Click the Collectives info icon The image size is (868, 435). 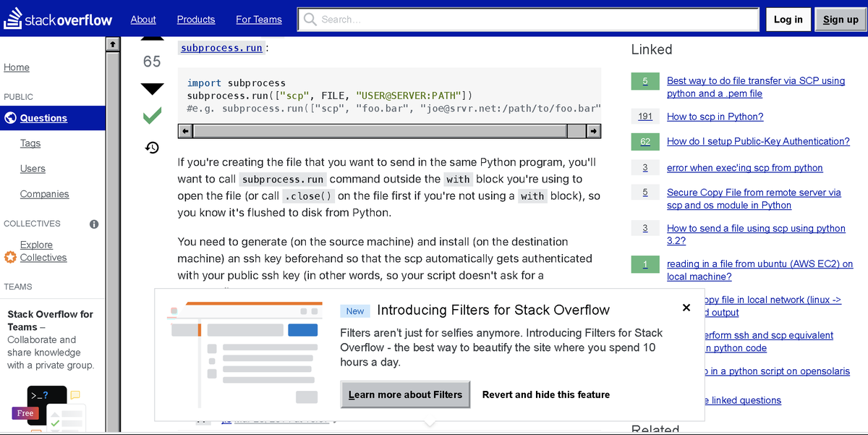coord(94,224)
